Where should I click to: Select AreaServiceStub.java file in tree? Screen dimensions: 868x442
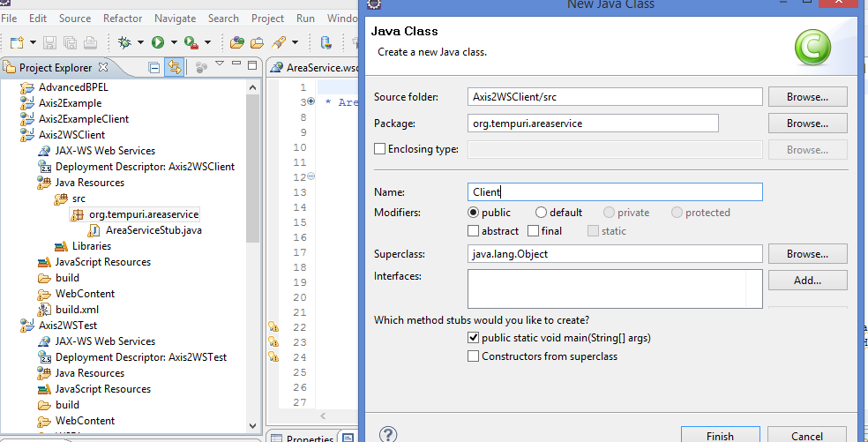pos(153,230)
